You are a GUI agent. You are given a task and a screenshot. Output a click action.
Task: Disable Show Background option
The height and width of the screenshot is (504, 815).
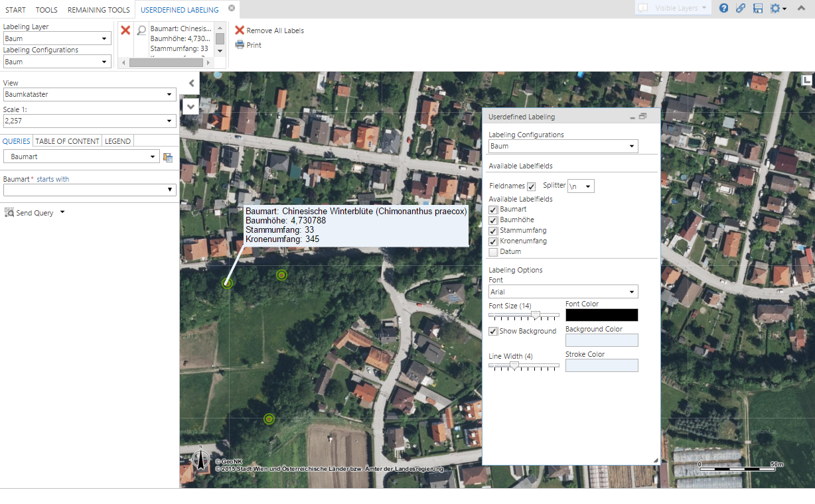click(492, 331)
